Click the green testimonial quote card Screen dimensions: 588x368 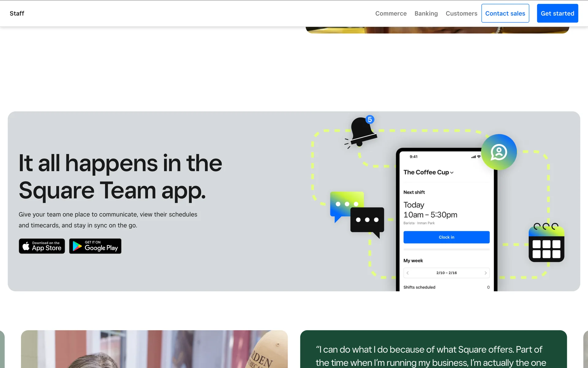point(433,350)
